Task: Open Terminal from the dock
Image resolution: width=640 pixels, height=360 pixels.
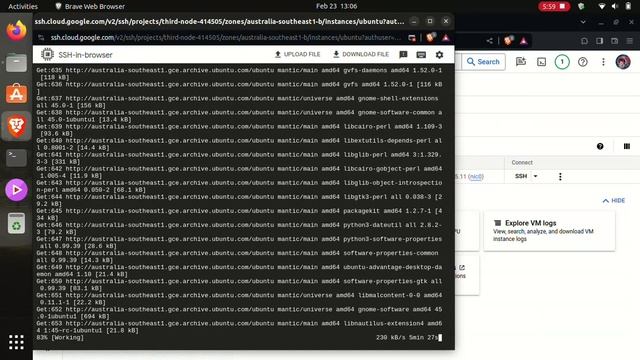Action: 16,158
